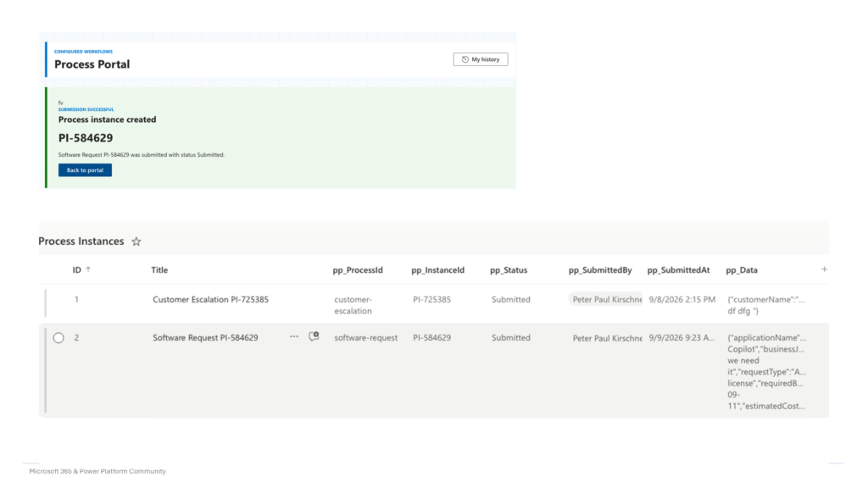
Task: Open the Title column header menu
Action: point(159,270)
